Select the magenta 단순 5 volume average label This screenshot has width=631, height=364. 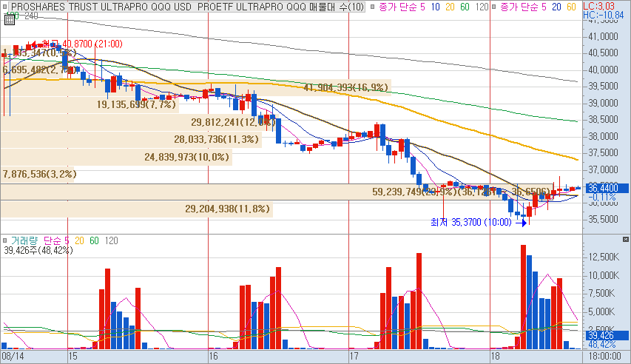tap(56, 240)
